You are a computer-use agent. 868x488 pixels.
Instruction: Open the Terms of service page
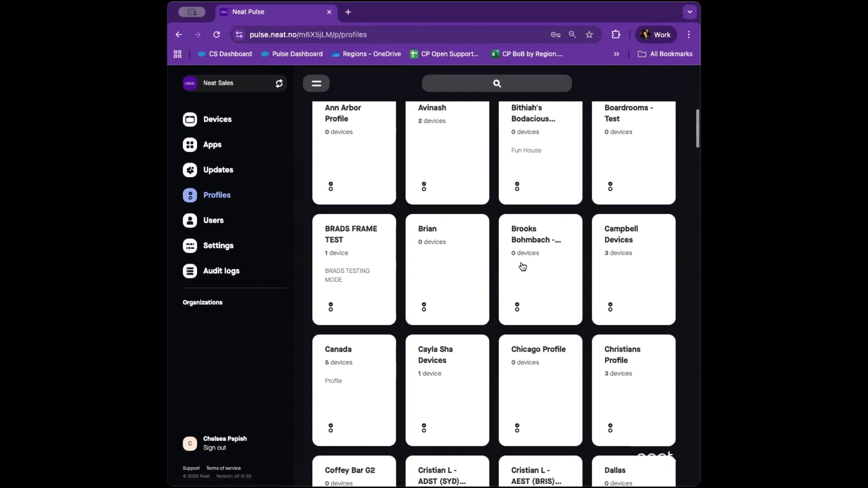click(224, 468)
